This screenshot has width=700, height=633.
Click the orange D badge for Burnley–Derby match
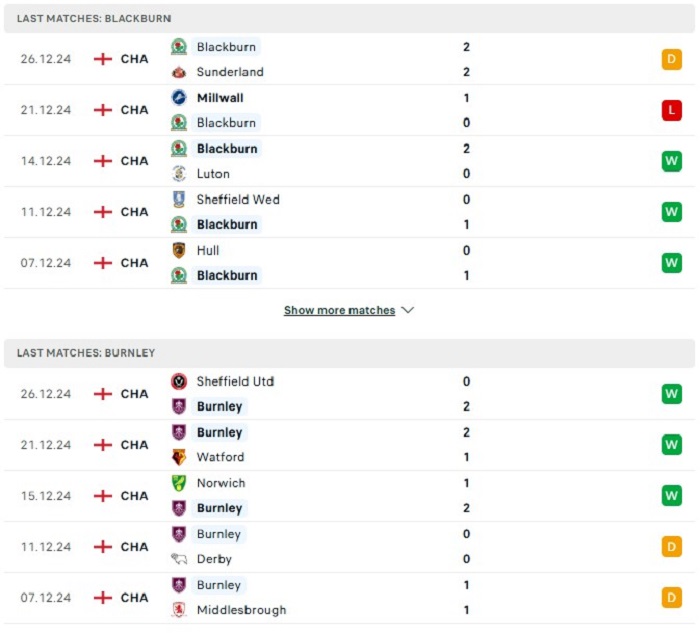click(x=671, y=547)
